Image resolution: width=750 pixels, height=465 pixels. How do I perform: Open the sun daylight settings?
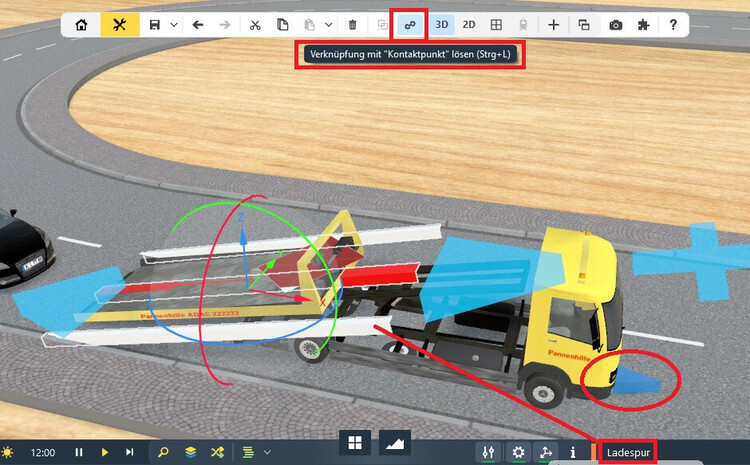tap(7, 452)
